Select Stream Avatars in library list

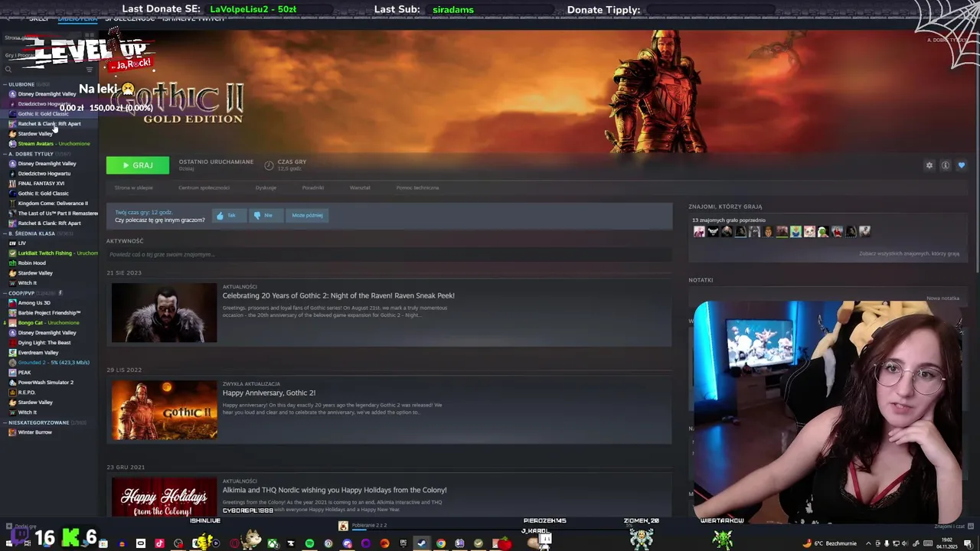49,144
